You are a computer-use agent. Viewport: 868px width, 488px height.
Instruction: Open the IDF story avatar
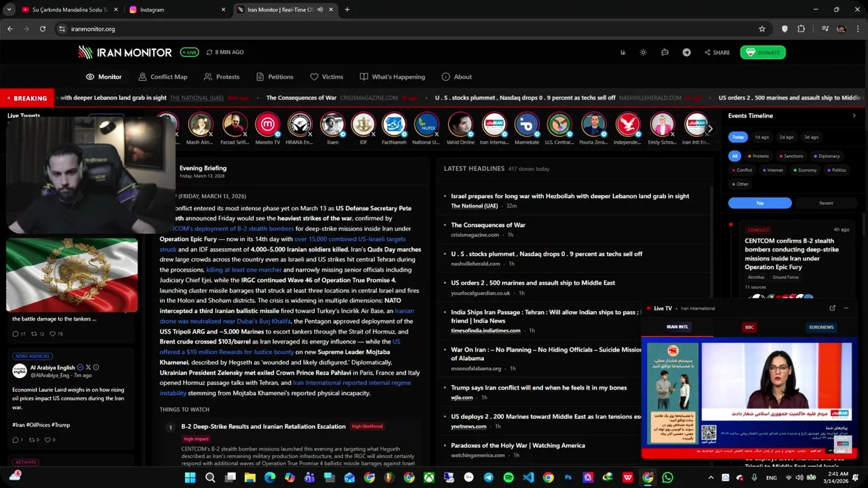click(x=363, y=125)
